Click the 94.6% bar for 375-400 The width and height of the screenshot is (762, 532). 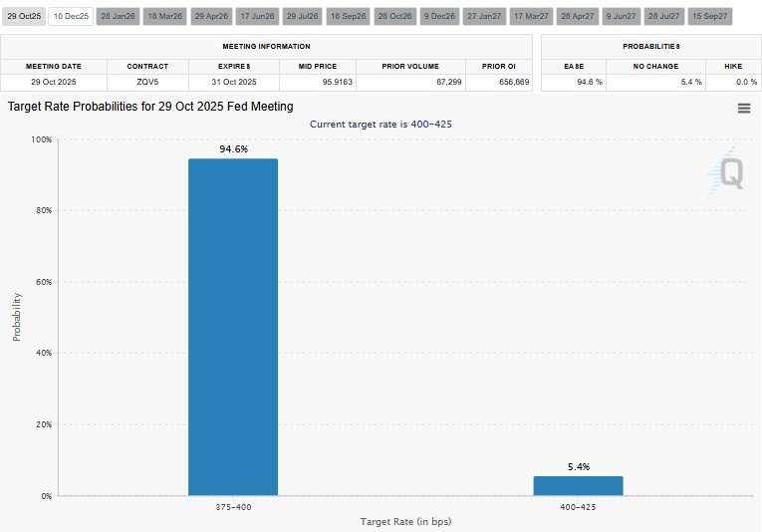pyautogui.click(x=233, y=327)
